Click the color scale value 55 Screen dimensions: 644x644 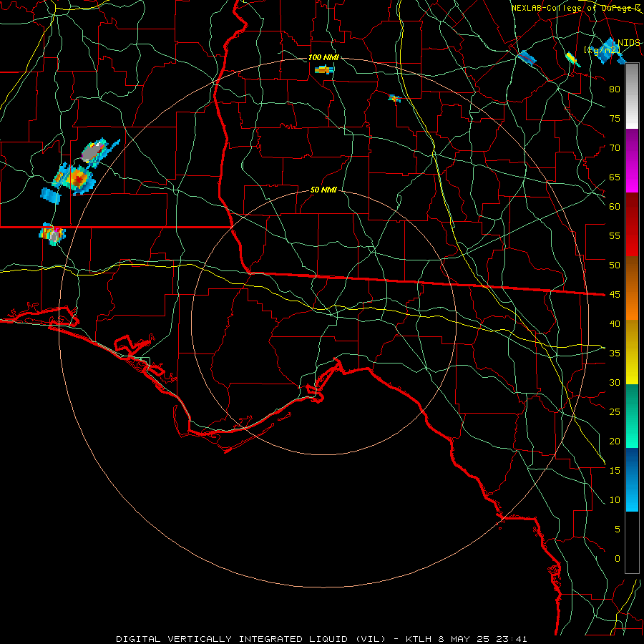coord(615,235)
